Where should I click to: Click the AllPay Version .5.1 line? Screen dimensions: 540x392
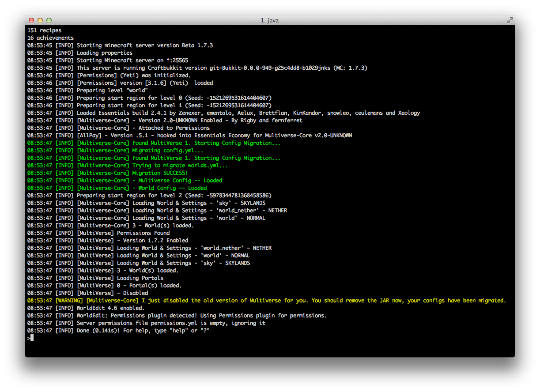pyautogui.click(x=189, y=136)
